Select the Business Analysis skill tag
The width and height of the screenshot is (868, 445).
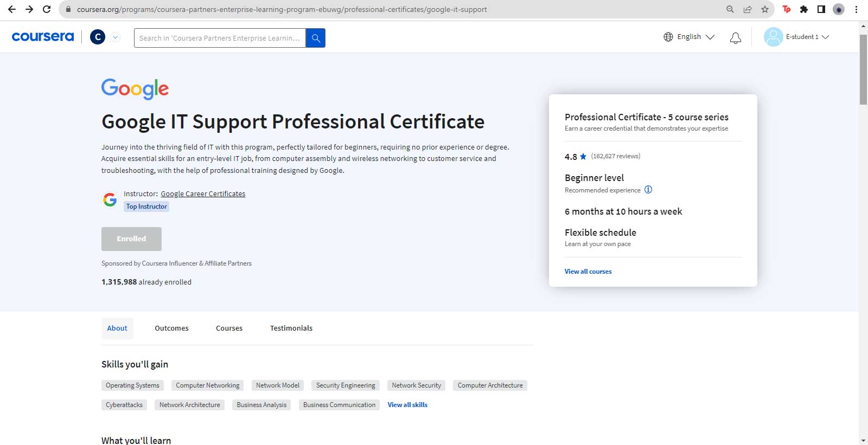(261, 405)
